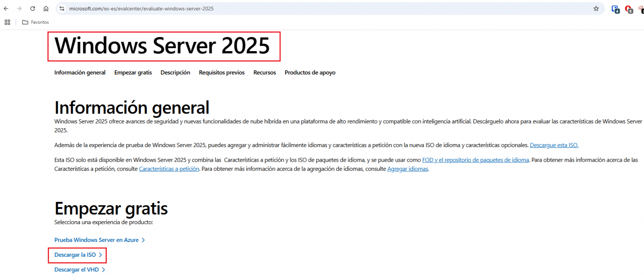
Task: Go to the Información general tab
Action: tap(80, 72)
